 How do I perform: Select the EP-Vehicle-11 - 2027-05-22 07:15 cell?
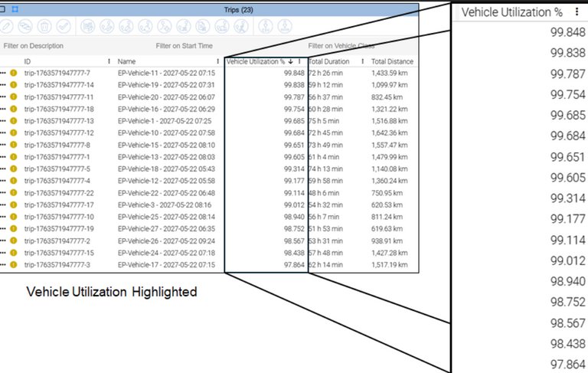166,73
